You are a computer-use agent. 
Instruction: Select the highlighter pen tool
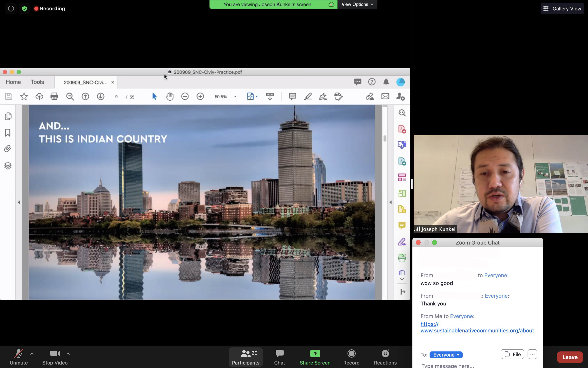308,97
